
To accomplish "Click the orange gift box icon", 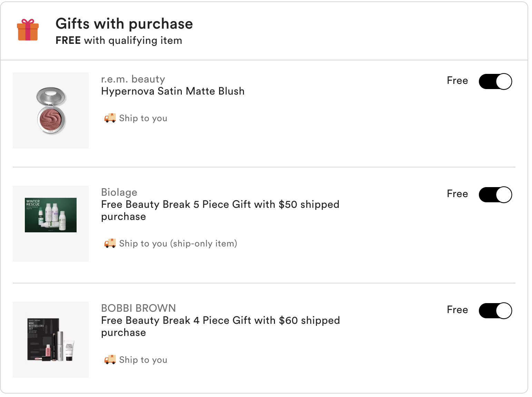I will [28, 30].
